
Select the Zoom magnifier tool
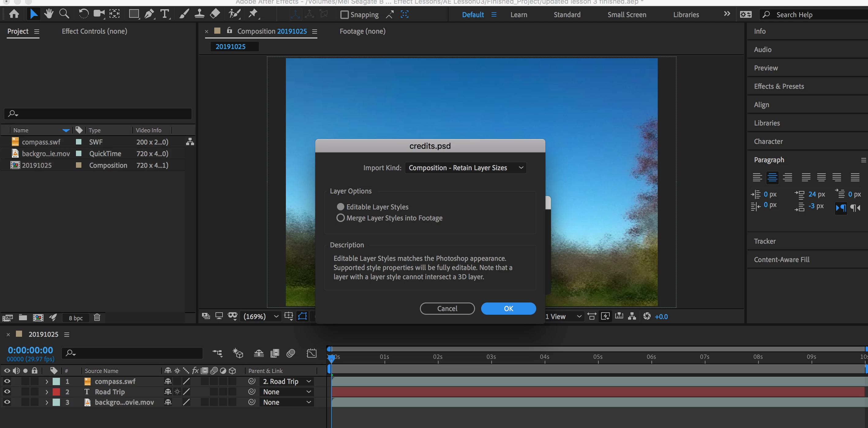click(64, 14)
